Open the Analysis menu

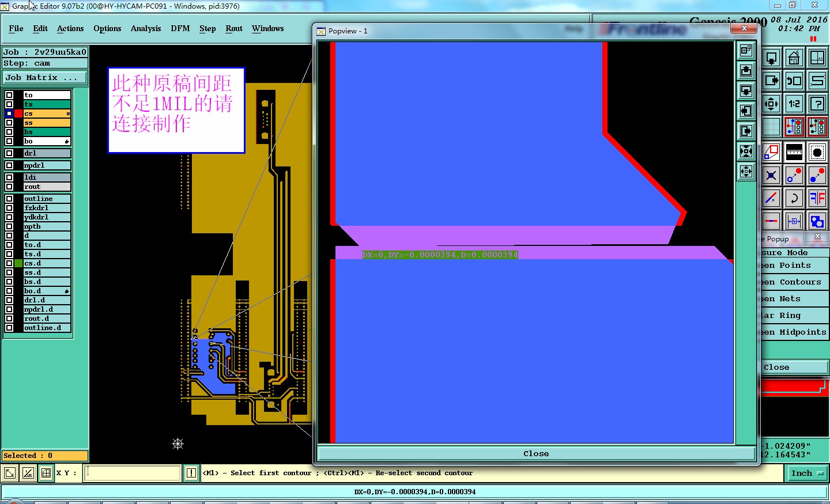pyautogui.click(x=146, y=28)
